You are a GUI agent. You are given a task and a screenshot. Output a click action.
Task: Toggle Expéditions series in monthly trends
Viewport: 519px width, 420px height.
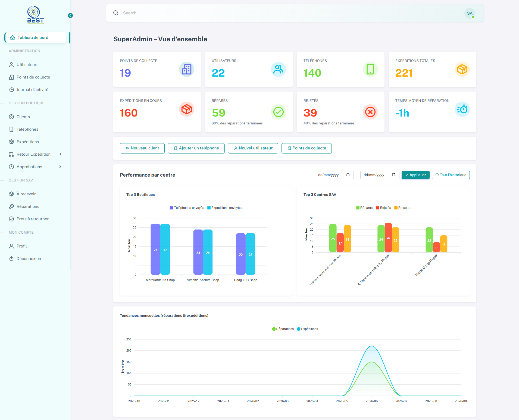click(x=308, y=329)
